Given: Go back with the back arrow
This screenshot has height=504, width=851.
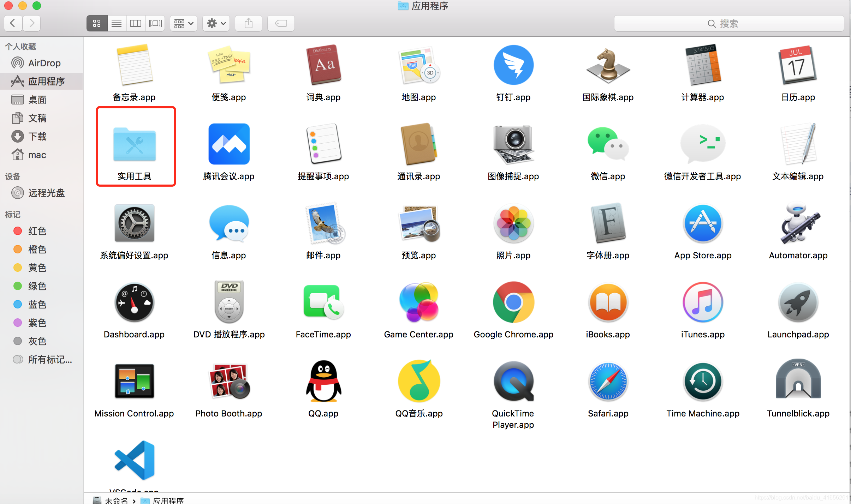Looking at the screenshot, I should tap(13, 23).
